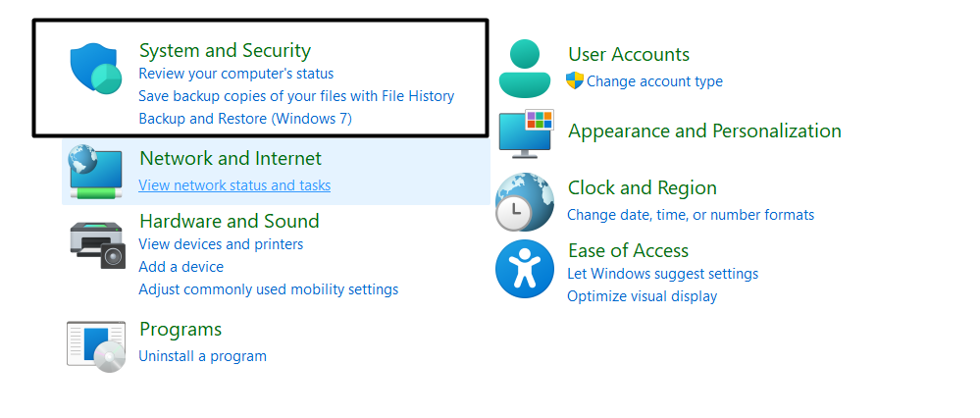Click the Network and Internet globe icon
The height and width of the screenshot is (418, 980).
(96, 172)
